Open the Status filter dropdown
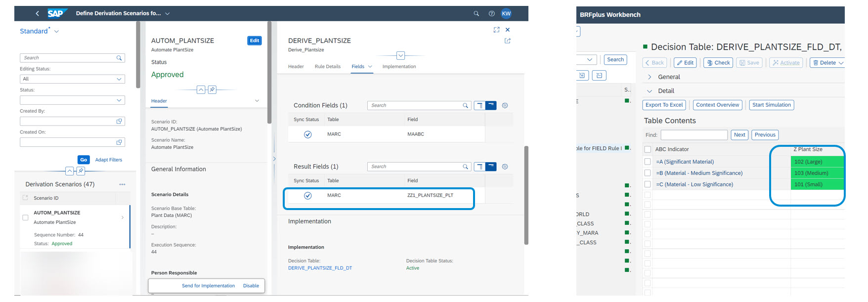 pyautogui.click(x=119, y=100)
